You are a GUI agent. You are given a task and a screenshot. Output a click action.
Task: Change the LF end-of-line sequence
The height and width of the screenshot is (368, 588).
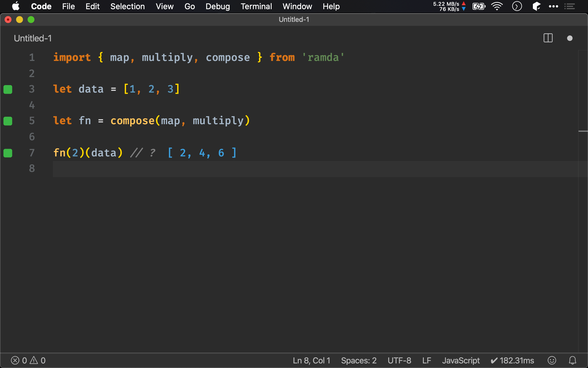tap(427, 361)
